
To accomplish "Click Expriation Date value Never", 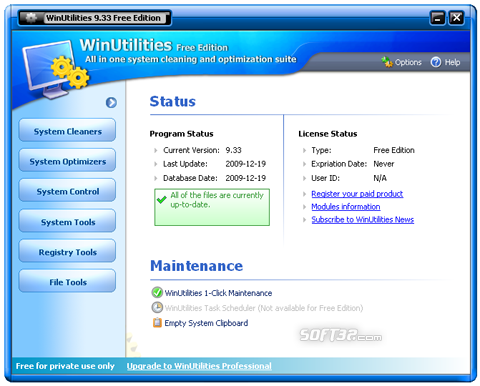I will coord(384,164).
